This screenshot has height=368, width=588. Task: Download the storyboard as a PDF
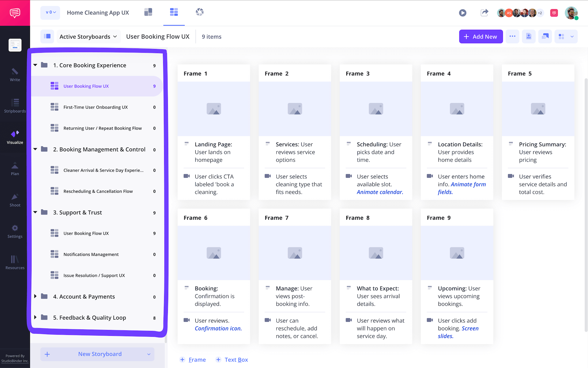click(529, 36)
